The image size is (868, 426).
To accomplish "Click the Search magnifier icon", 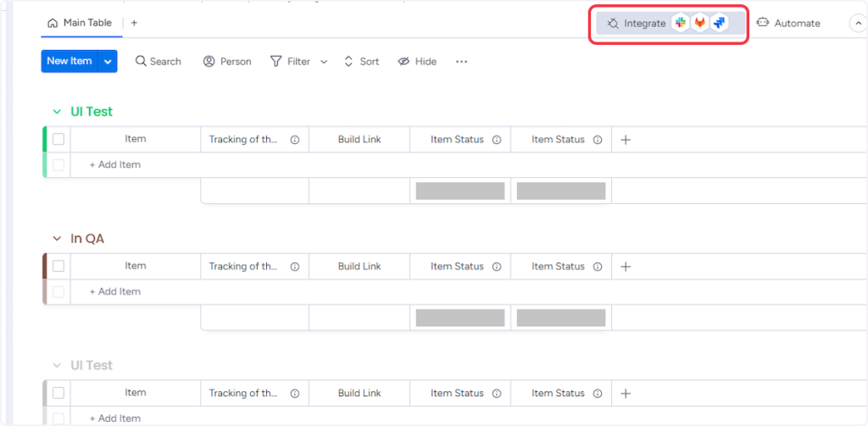I will [x=141, y=62].
